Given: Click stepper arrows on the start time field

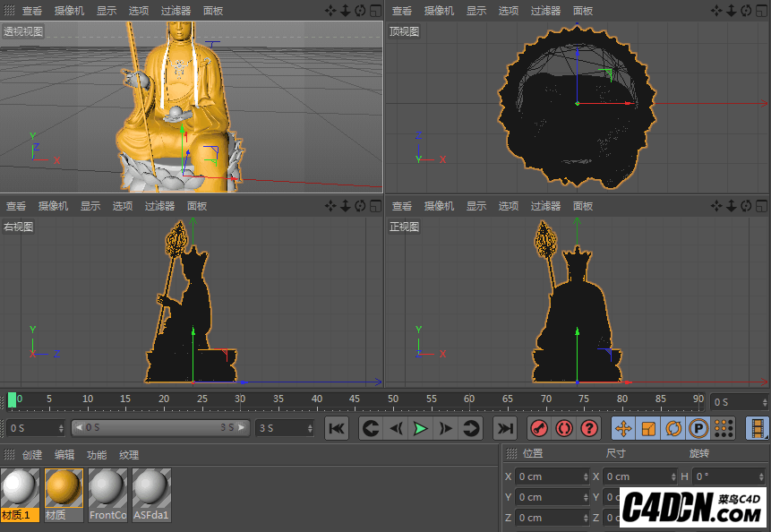Looking at the screenshot, I should click(61, 428).
